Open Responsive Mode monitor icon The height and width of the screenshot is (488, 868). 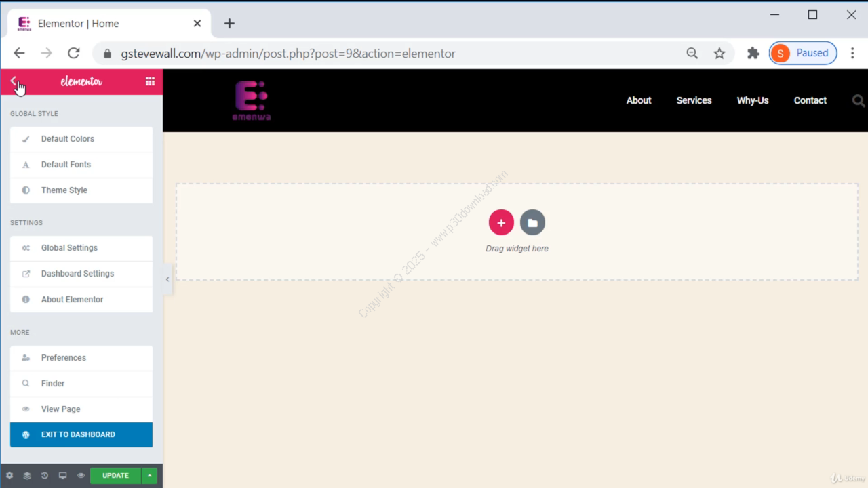click(63, 476)
